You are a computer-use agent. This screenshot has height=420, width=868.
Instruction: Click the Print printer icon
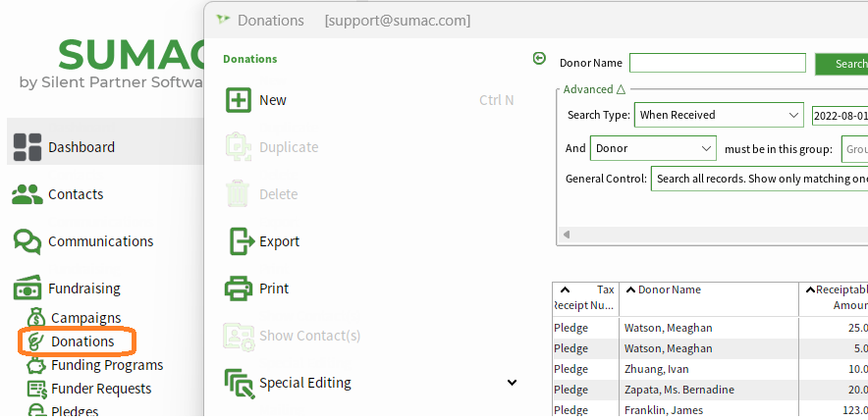point(239,289)
